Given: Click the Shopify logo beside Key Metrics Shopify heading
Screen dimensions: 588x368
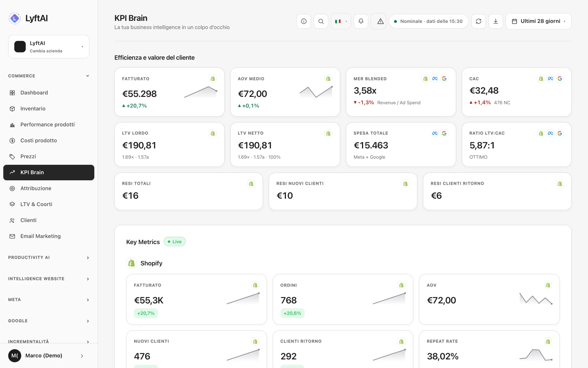Looking at the screenshot, I should pos(131,263).
